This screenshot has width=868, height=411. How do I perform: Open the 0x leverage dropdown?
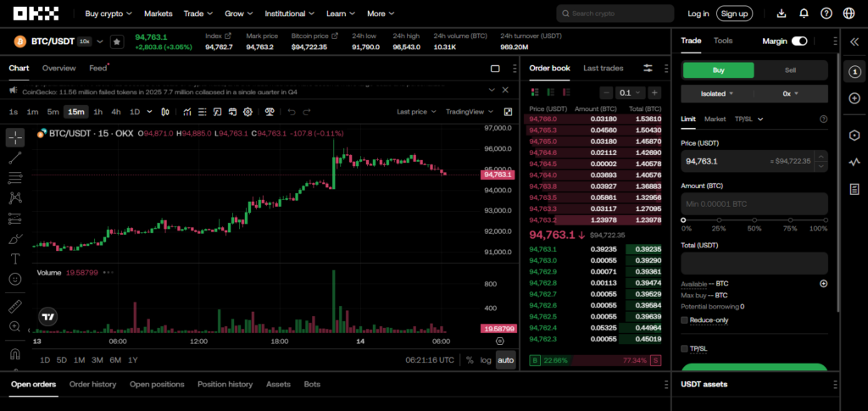[x=791, y=93]
